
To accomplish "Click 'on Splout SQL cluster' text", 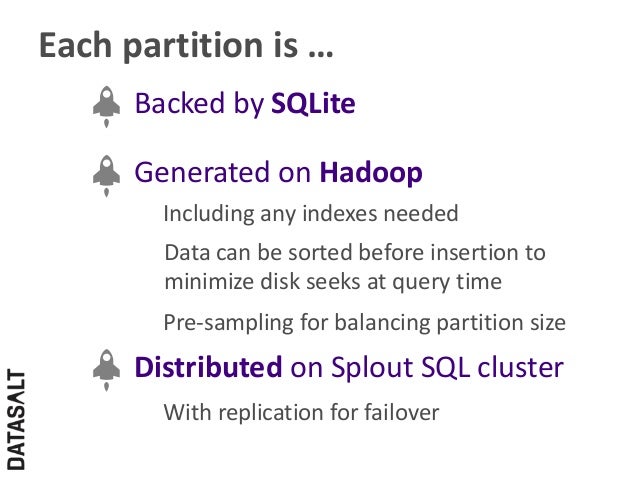I will click(427, 367).
